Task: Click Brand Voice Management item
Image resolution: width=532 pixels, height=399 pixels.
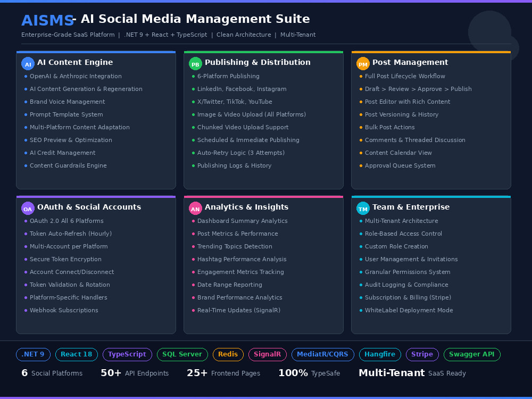Action: tap(67, 102)
